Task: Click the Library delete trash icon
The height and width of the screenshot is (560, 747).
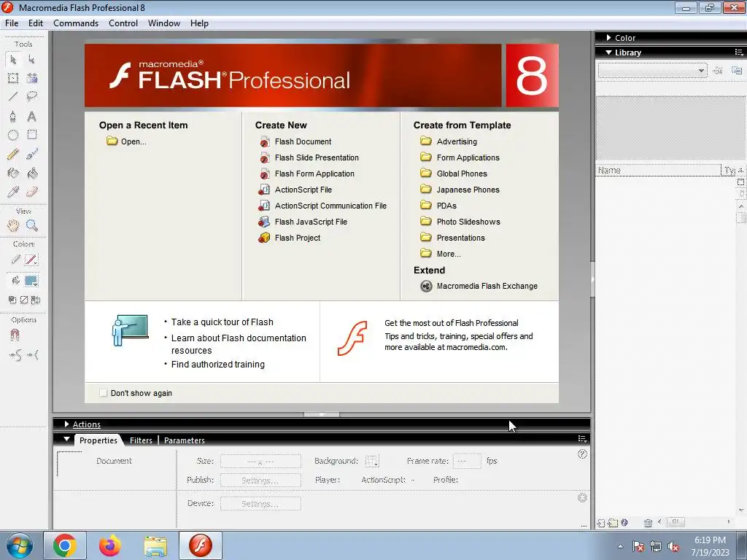Action: coord(648,522)
